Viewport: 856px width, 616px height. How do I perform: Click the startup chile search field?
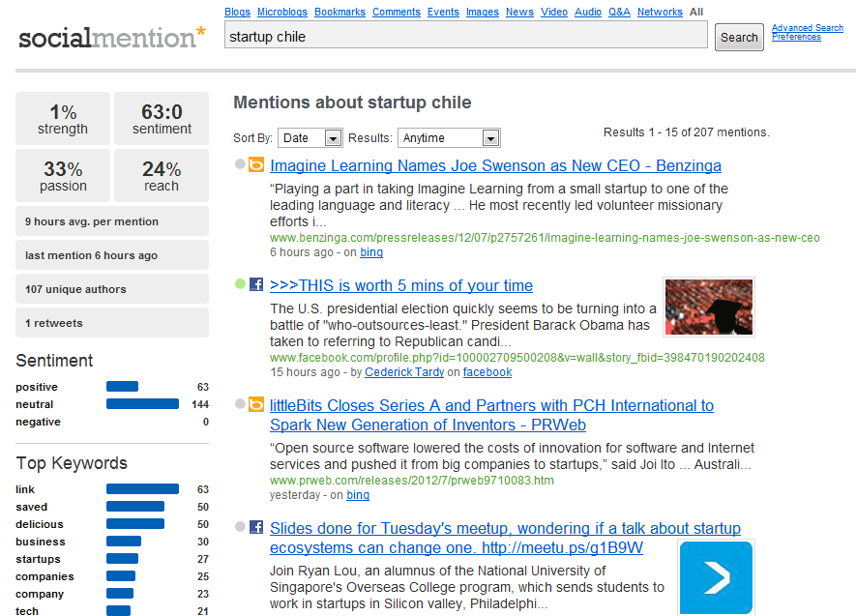(x=466, y=35)
